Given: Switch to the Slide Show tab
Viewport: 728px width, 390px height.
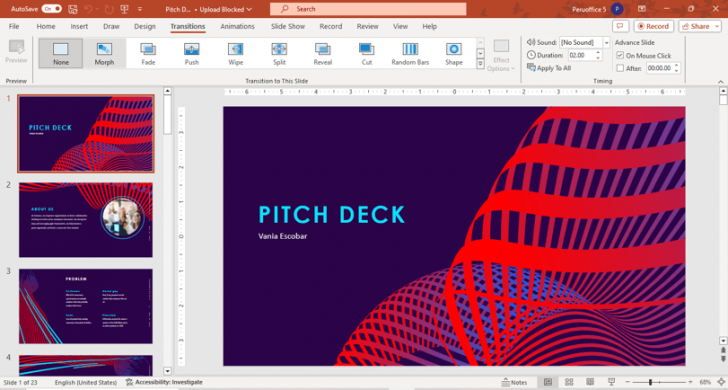Looking at the screenshot, I should [288, 26].
